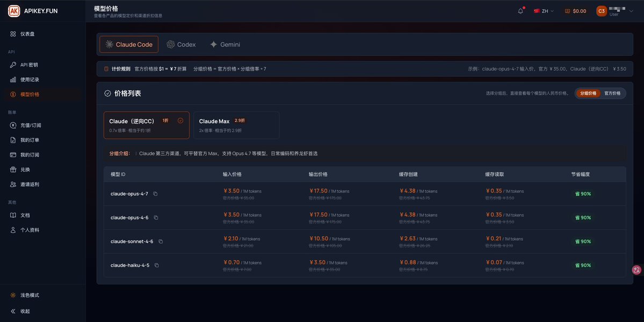Click the 充值/订阅 yen icon
Viewport: 644px width, 322px height.
click(13, 125)
